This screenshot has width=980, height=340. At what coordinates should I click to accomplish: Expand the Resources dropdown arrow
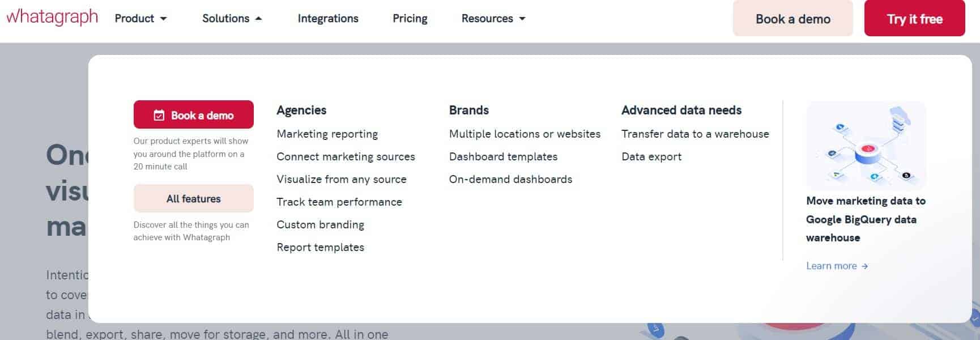522,19
